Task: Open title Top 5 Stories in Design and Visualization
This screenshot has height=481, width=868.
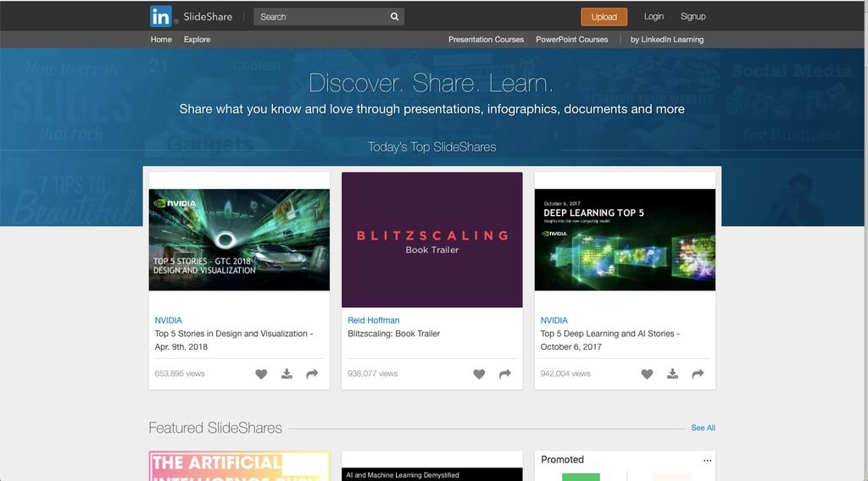Action: (x=234, y=340)
